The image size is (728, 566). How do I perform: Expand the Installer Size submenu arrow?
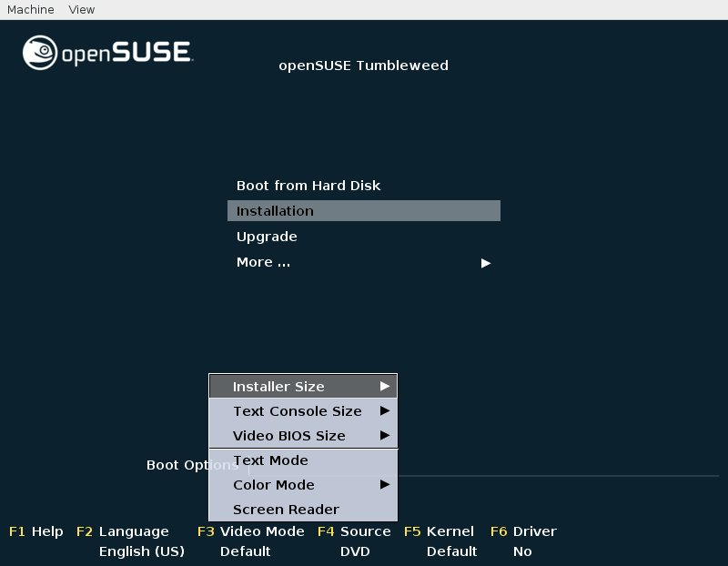pyautogui.click(x=384, y=386)
